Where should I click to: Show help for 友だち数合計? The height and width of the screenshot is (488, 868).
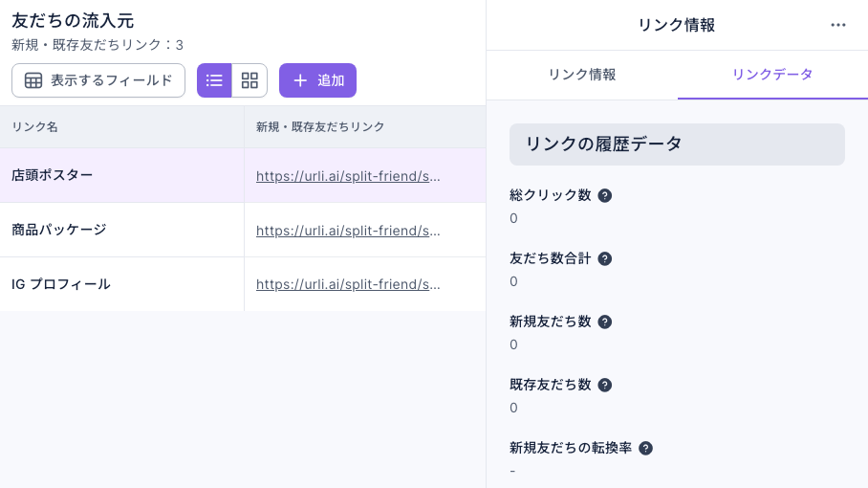coord(605,258)
